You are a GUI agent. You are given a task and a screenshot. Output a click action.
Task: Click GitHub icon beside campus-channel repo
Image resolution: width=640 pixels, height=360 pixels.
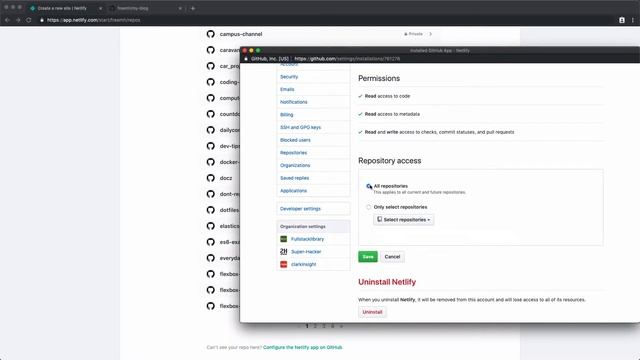(211, 34)
